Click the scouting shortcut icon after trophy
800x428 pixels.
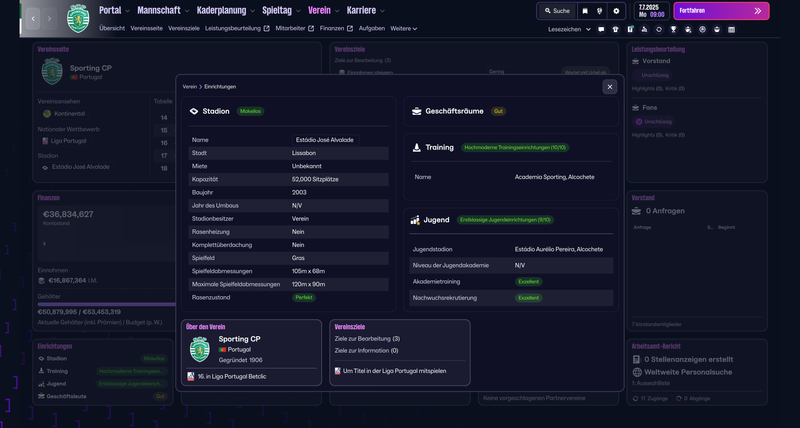pyautogui.click(x=688, y=30)
